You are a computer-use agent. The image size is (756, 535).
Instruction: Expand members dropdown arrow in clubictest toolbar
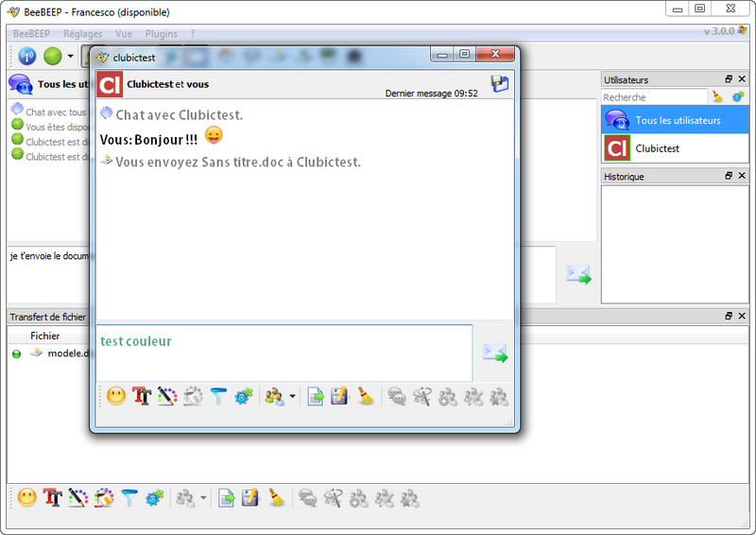click(x=292, y=397)
